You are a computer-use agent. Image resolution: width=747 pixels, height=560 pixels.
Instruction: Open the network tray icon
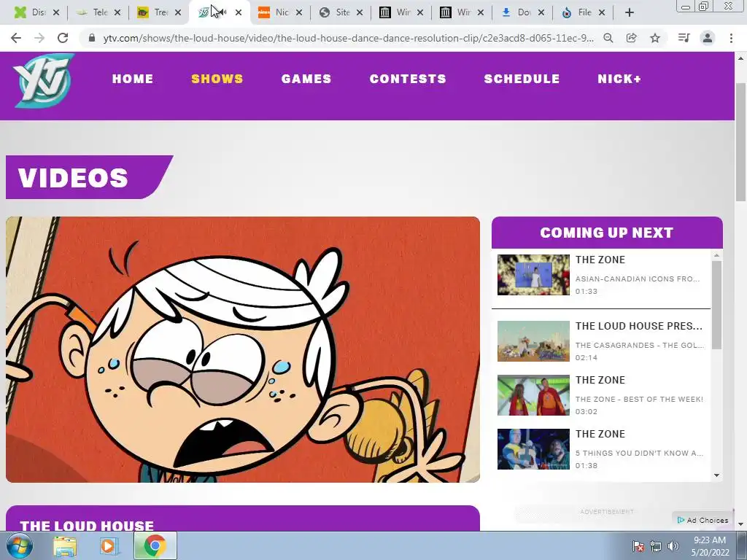coord(656,546)
